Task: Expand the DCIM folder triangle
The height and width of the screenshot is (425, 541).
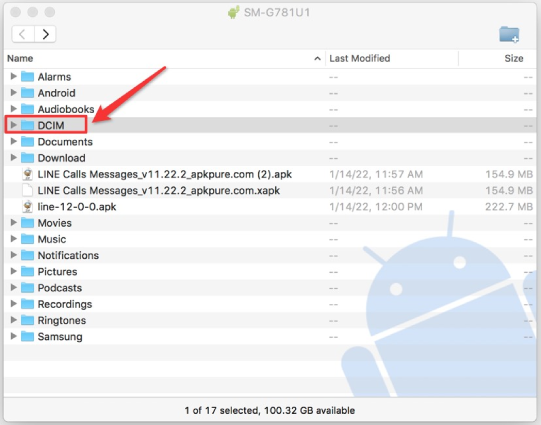Action: click(x=13, y=125)
